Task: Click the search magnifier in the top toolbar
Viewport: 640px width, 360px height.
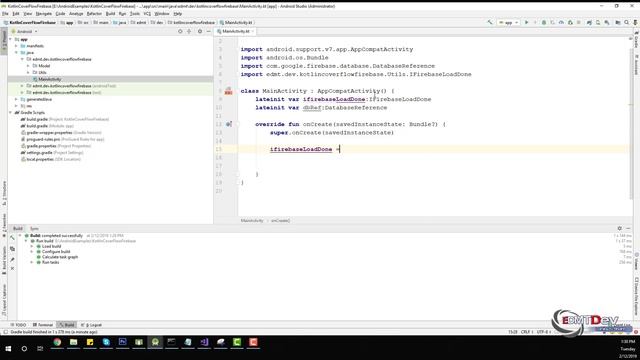Action: (627, 22)
